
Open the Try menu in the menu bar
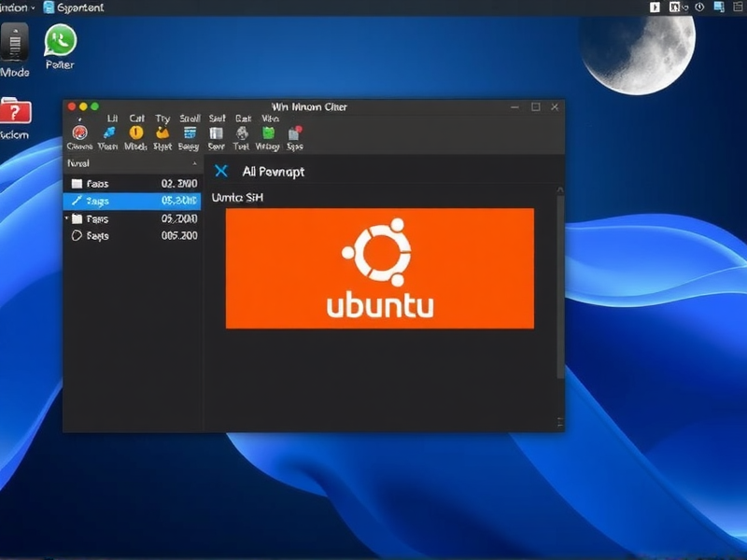tap(162, 119)
